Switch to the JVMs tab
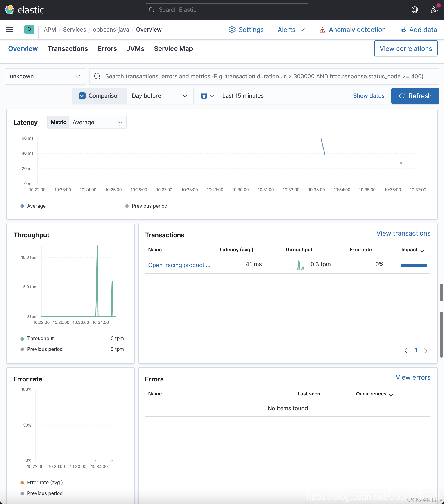444x504 pixels. pos(135,49)
